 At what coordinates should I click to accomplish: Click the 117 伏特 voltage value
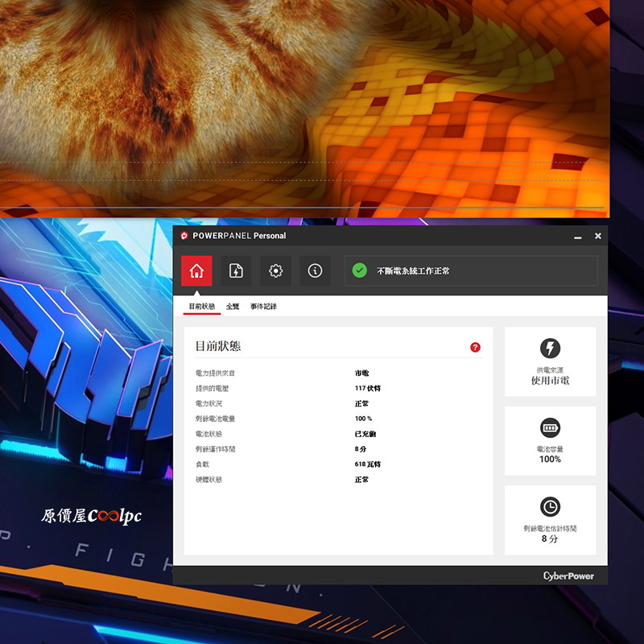(x=368, y=388)
